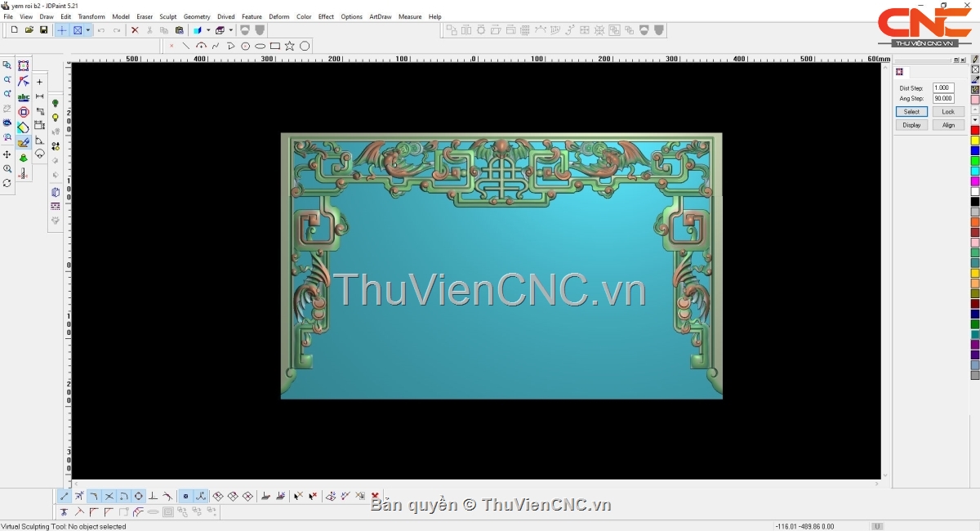Open the File menu
This screenshot has width=980, height=531.
click(8, 16)
